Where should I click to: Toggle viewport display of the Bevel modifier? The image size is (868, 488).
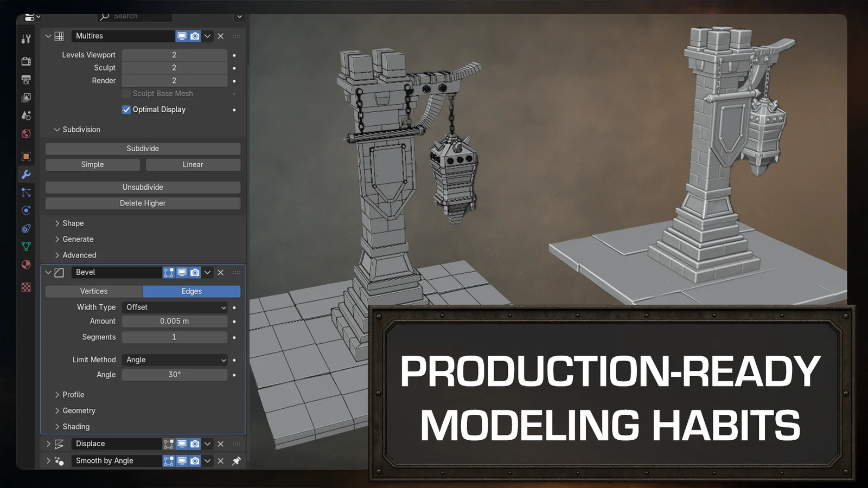click(x=182, y=272)
